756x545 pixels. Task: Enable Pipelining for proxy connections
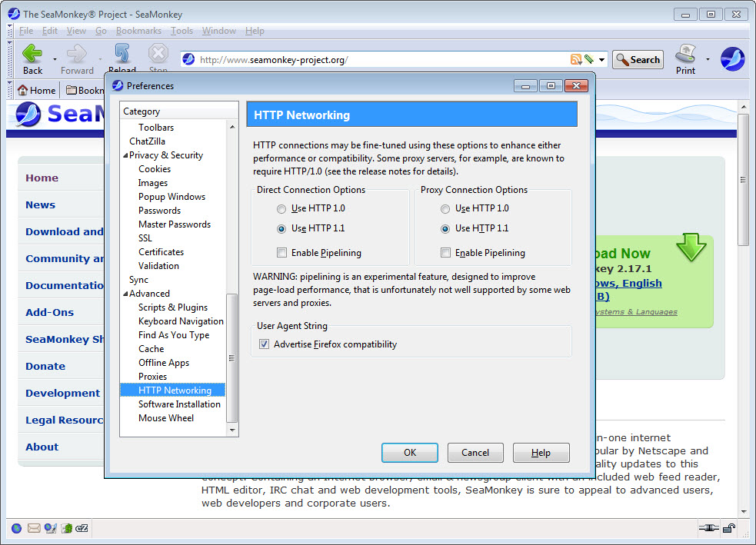446,252
